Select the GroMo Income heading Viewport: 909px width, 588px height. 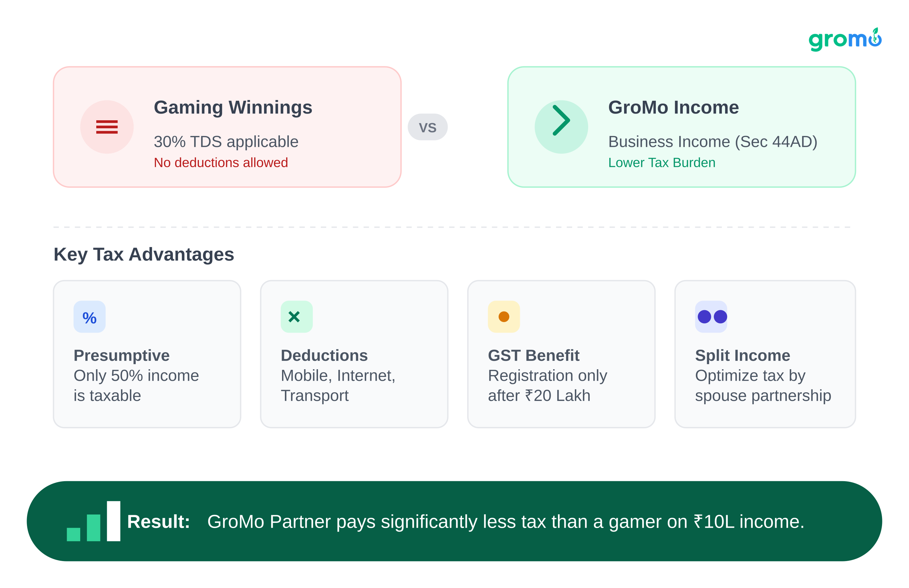click(673, 108)
